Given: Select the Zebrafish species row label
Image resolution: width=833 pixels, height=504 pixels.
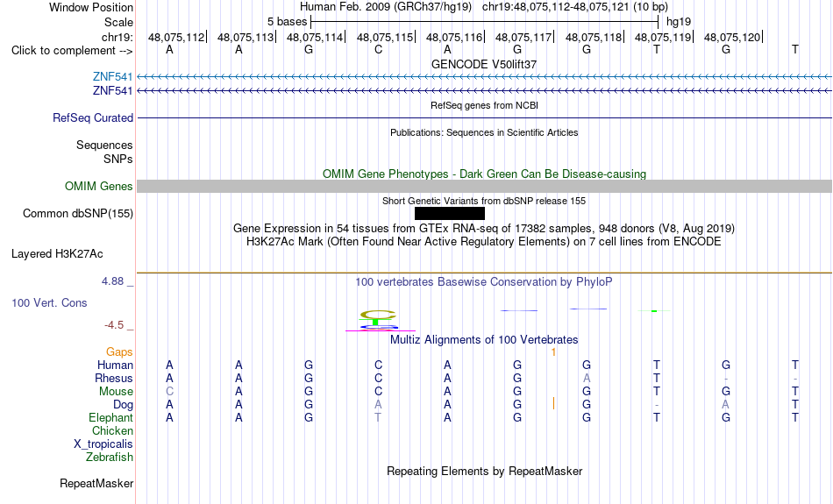Looking at the screenshot, I should click(x=110, y=458).
